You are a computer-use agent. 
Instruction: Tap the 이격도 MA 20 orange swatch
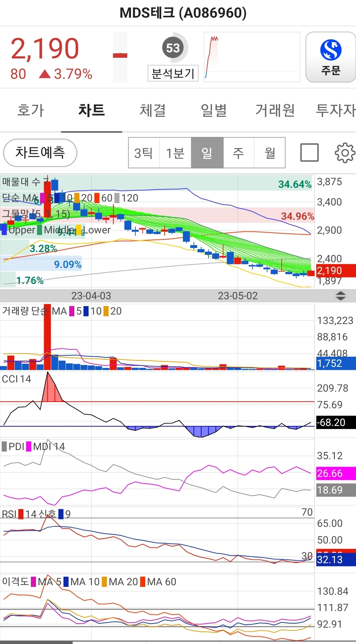click(x=104, y=582)
